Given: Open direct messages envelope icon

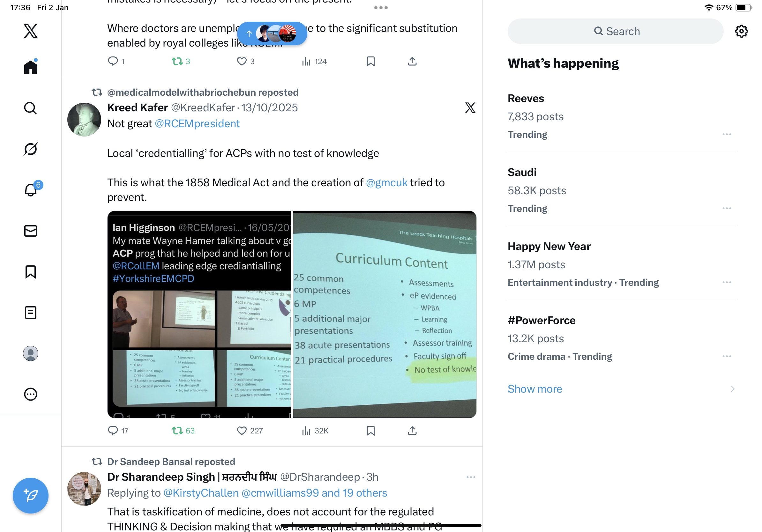Looking at the screenshot, I should 31,231.
